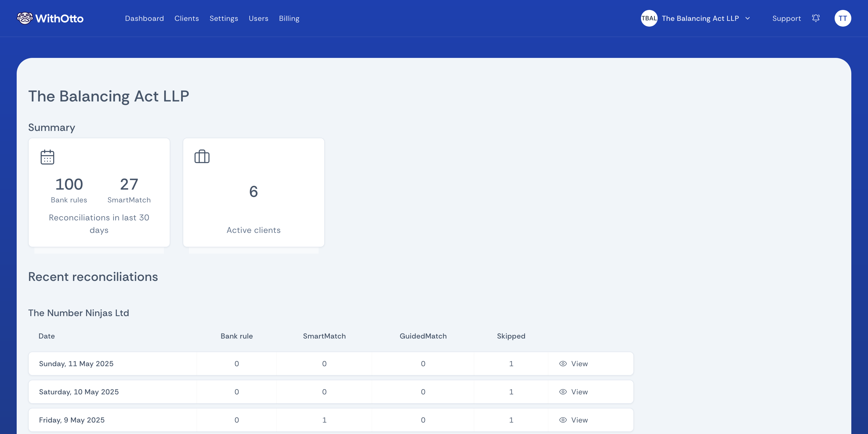Click the Bank rule column header
Image resolution: width=868 pixels, height=434 pixels.
coord(236,336)
